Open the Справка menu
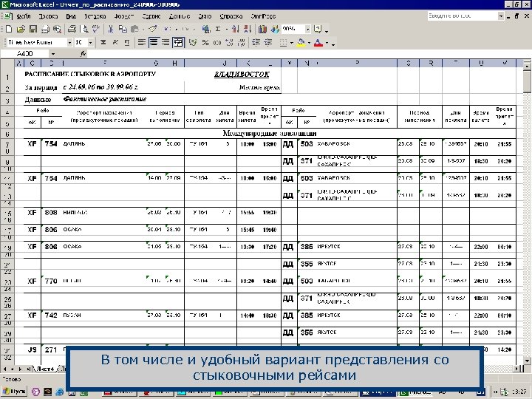532x399 pixels. tap(231, 16)
